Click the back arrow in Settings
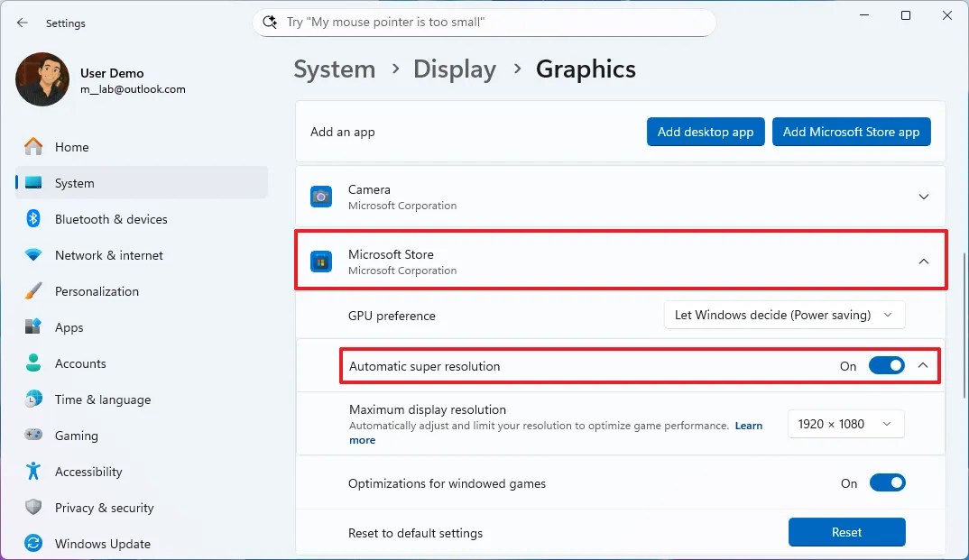This screenshot has height=560, width=969. coord(23,23)
